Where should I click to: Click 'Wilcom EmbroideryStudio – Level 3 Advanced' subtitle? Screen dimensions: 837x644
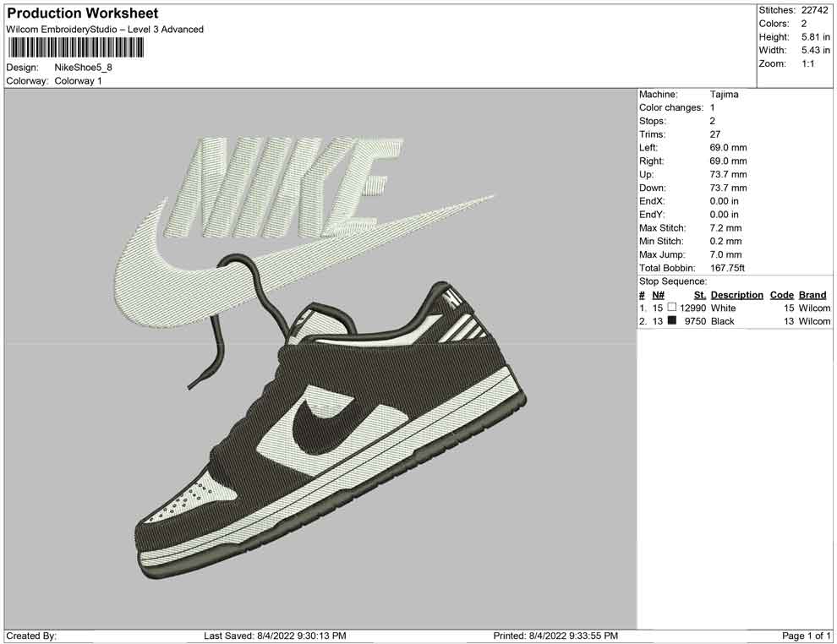[105, 30]
